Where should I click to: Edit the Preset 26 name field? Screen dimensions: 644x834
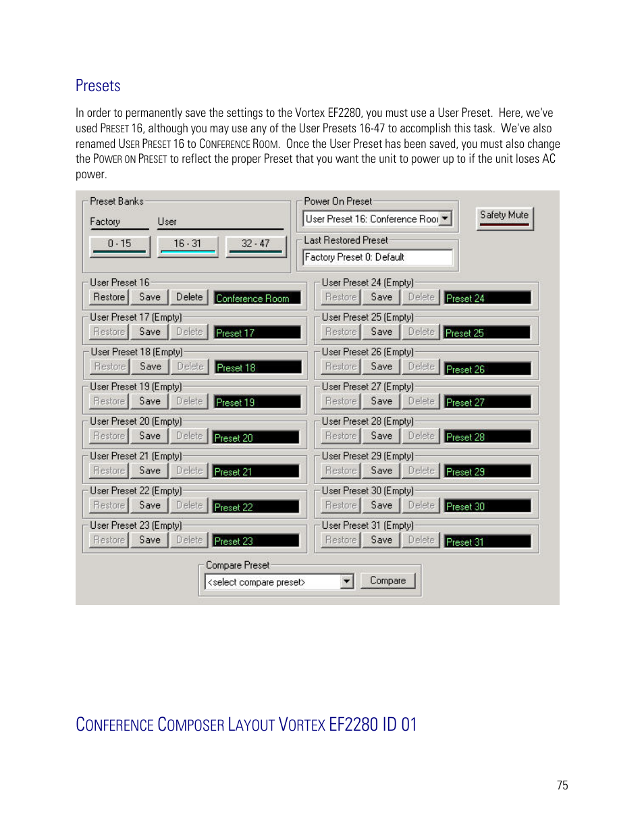[x=487, y=369]
